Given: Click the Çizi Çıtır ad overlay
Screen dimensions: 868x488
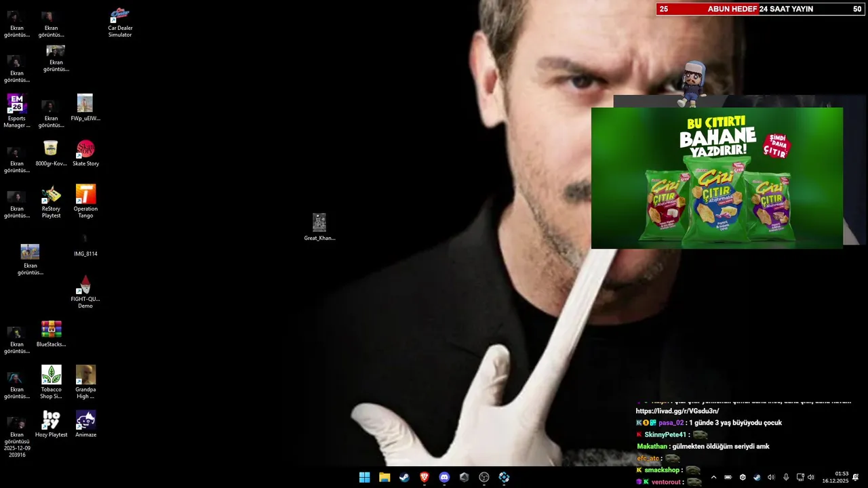Looking at the screenshot, I should tap(717, 178).
